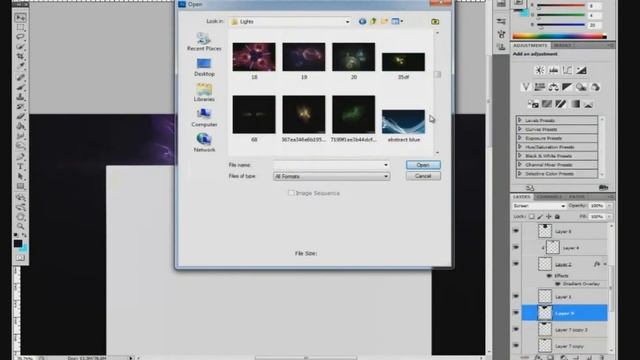Switch to the Masks tab

pos(562,45)
